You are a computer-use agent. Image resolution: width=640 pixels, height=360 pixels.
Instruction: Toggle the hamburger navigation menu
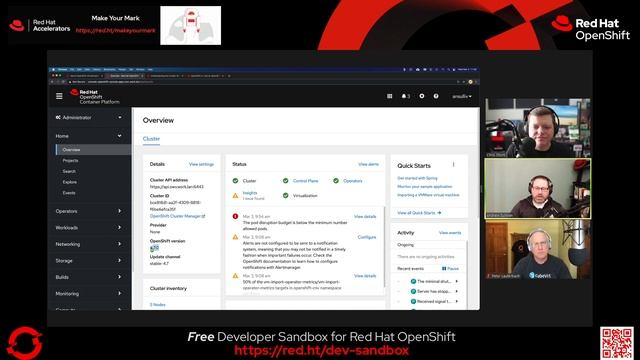click(x=59, y=96)
